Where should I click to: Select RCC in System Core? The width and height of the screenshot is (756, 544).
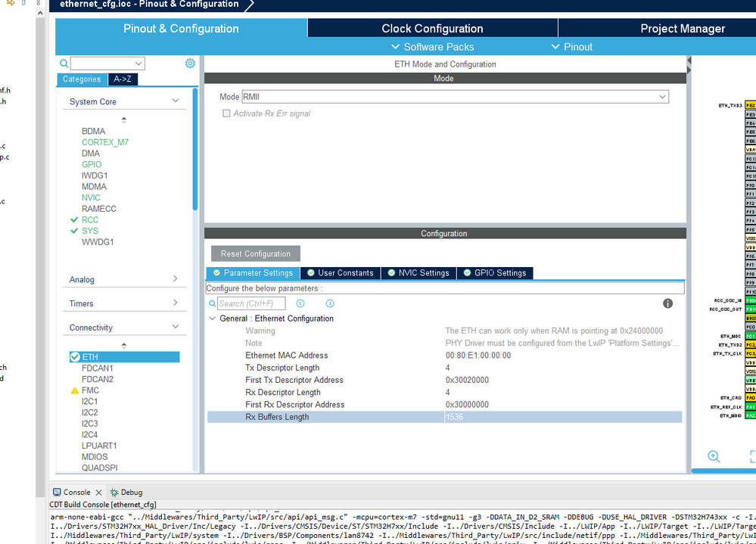coord(90,219)
